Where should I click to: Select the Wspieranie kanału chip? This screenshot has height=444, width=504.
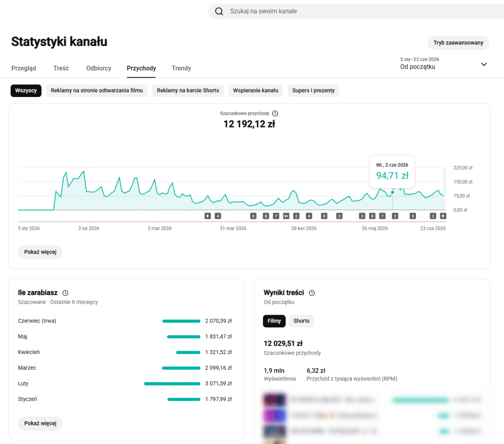(256, 91)
